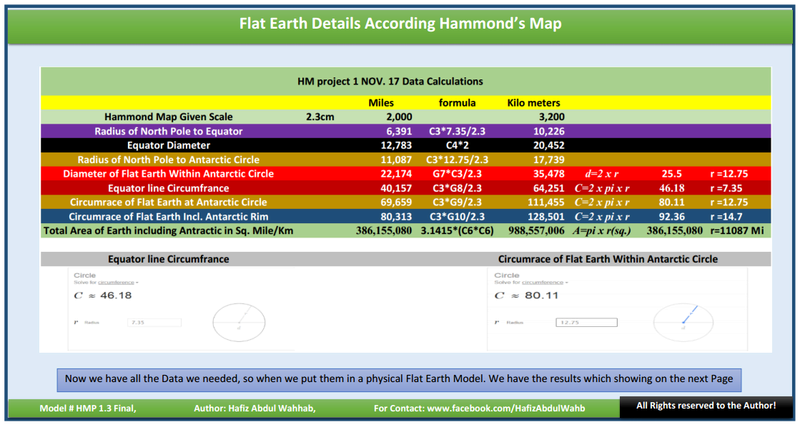800x430 pixels.
Task: Click the miles value '11,087'
Action: click(396, 160)
